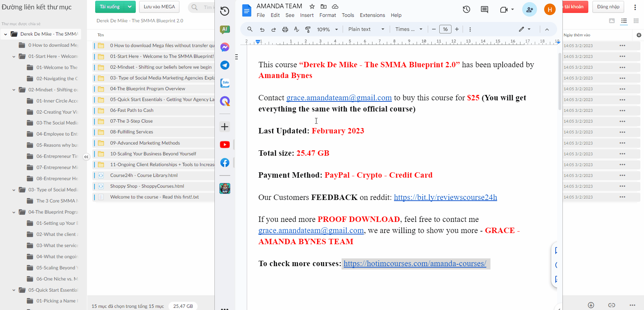Image resolution: width=644 pixels, height=310 pixels.
Task: Decrease font size with minus button
Action: (434, 29)
